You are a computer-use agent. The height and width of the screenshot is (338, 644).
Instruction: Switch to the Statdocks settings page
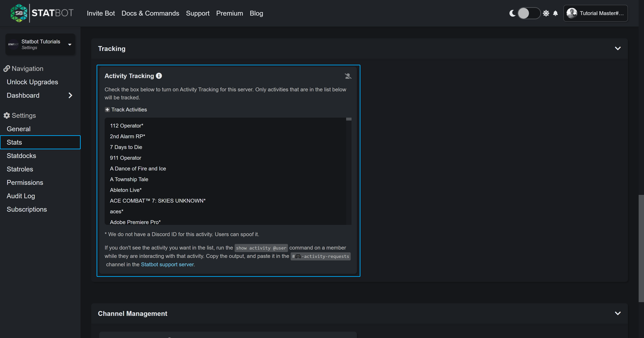click(21, 155)
